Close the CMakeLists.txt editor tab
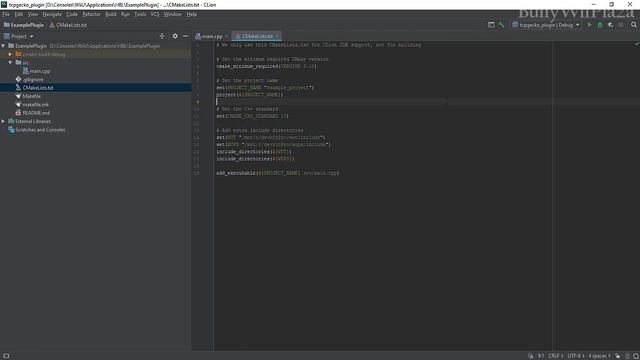 [278, 36]
